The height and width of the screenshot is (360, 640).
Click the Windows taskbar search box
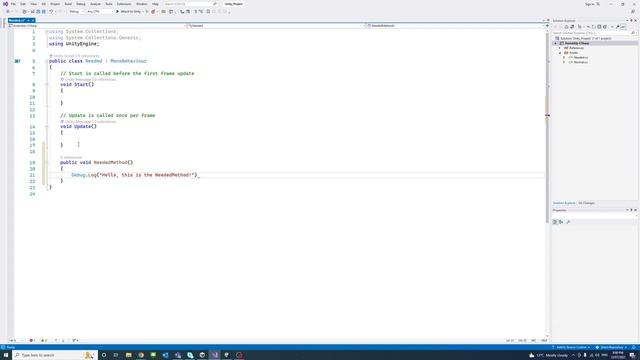(x=55, y=355)
